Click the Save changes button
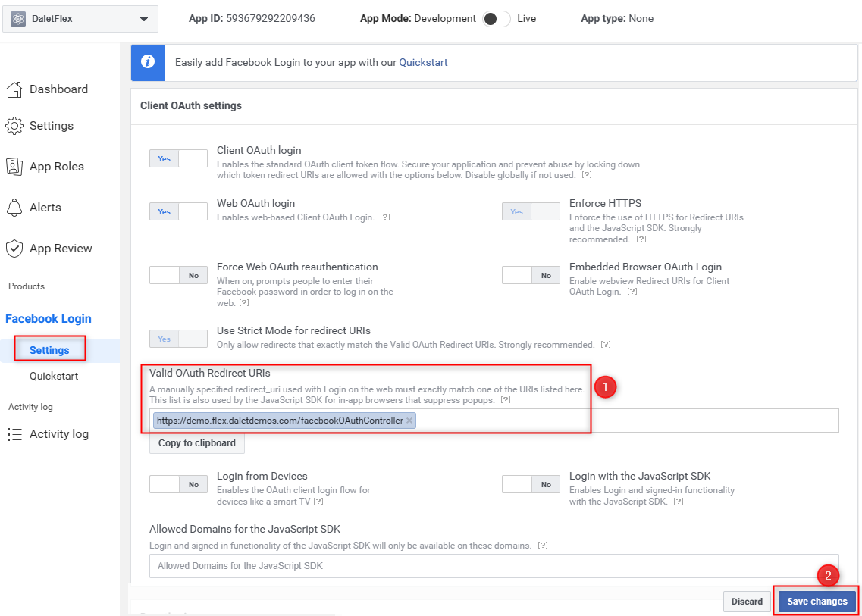This screenshot has width=862, height=616. point(817,601)
